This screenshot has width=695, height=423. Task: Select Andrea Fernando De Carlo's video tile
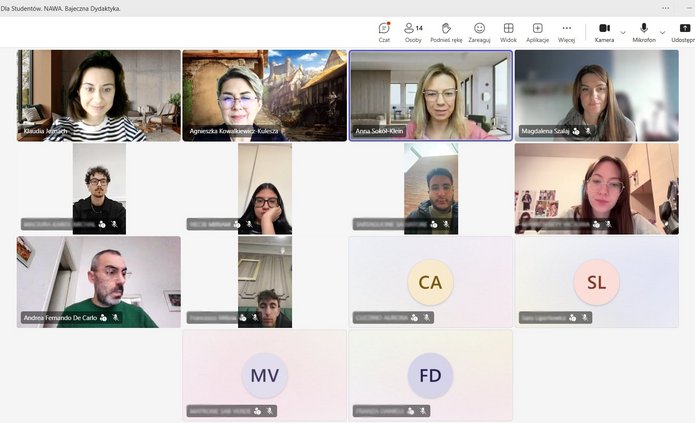coord(99,282)
